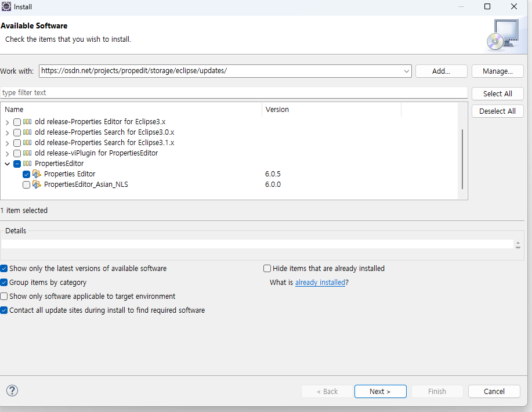532x412 pixels.
Task: Select the PropertiesEditor category label
Action: pyautogui.click(x=59, y=164)
